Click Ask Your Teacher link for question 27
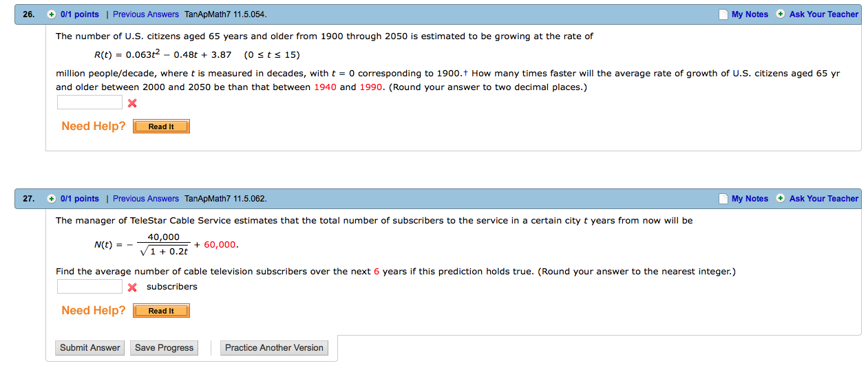This screenshot has width=868, height=370. (x=824, y=199)
